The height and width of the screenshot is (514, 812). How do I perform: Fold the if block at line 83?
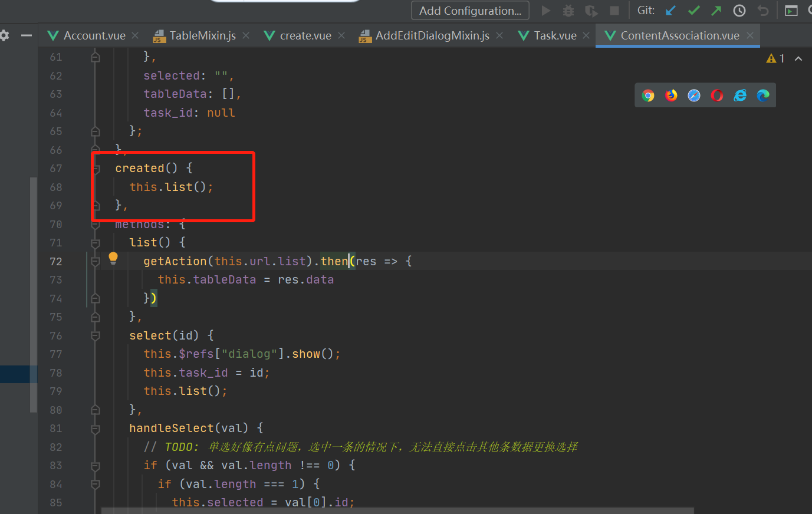[x=96, y=466]
